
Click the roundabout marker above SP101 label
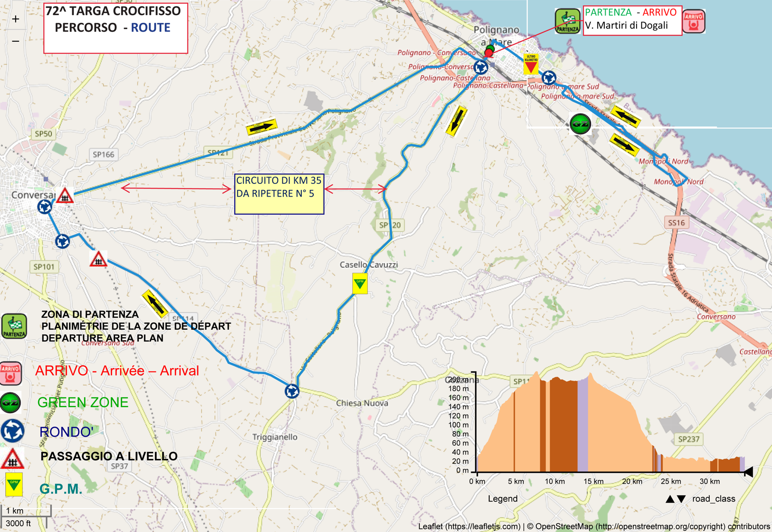(62, 241)
